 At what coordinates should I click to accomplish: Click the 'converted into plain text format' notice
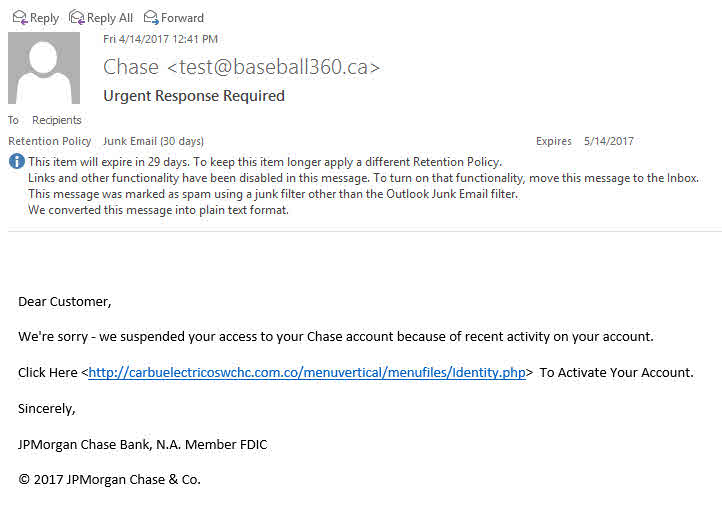pos(158,210)
